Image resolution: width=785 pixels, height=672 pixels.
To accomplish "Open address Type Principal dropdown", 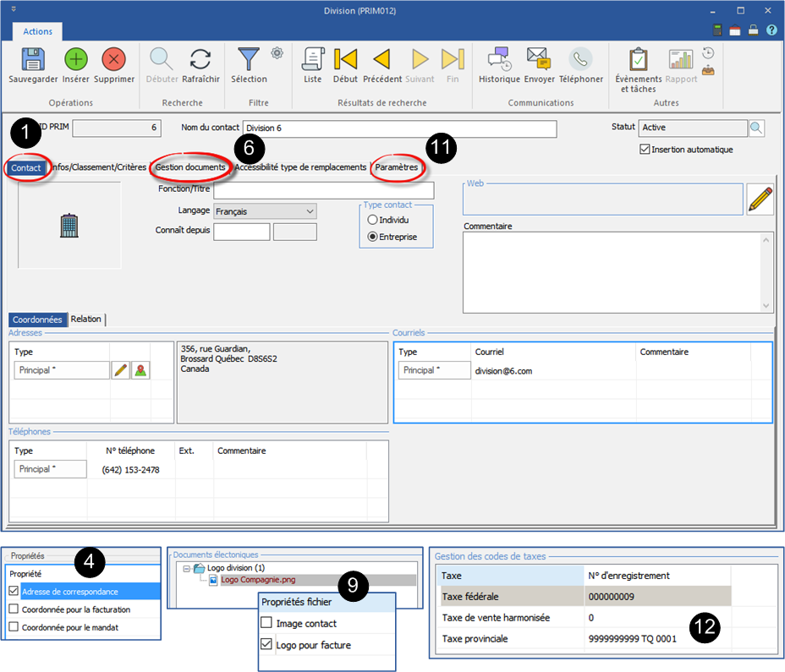I will click(x=62, y=370).
